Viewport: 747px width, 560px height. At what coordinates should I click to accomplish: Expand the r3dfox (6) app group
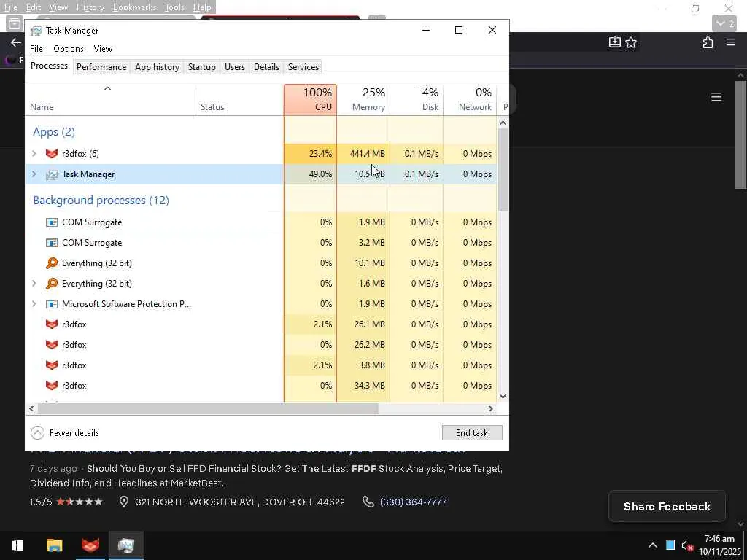34,154
